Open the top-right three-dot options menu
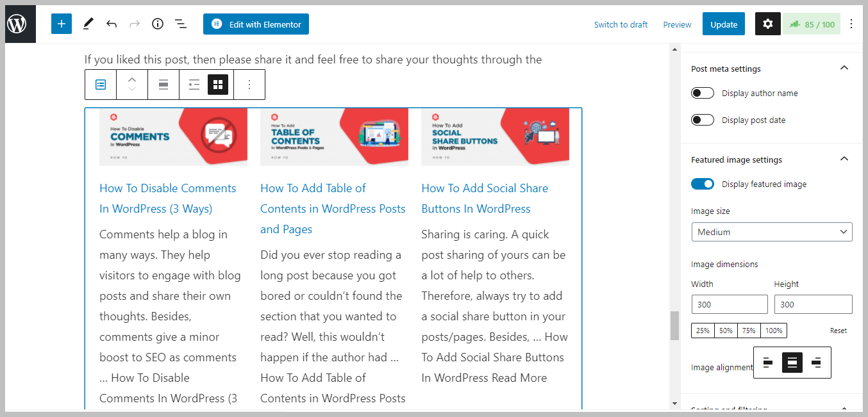The height and width of the screenshot is (417, 868). point(851,24)
